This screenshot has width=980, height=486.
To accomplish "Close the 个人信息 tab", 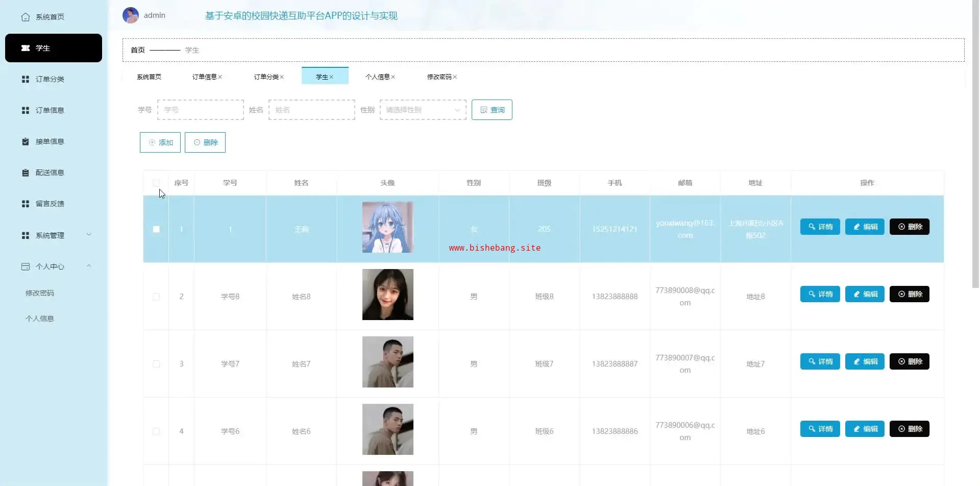I will click(x=393, y=77).
